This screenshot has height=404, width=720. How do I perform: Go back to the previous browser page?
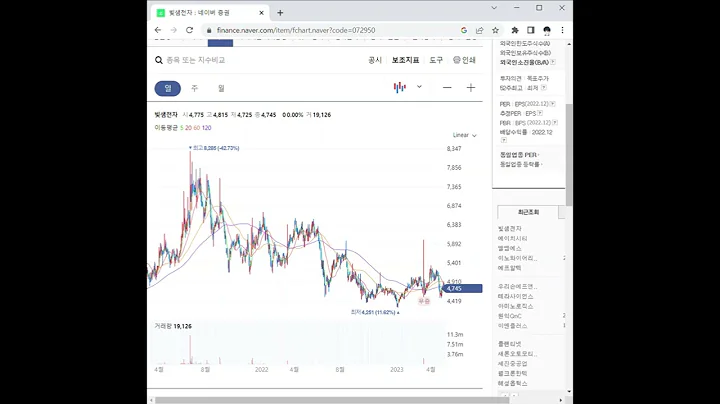click(158, 30)
